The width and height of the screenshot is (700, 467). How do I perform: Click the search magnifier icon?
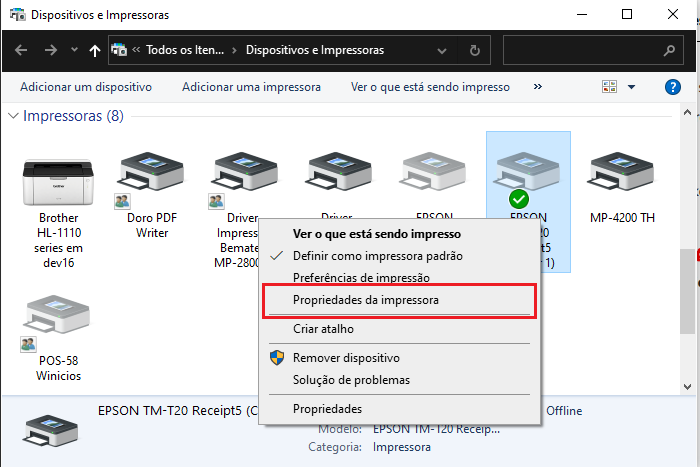[669, 50]
